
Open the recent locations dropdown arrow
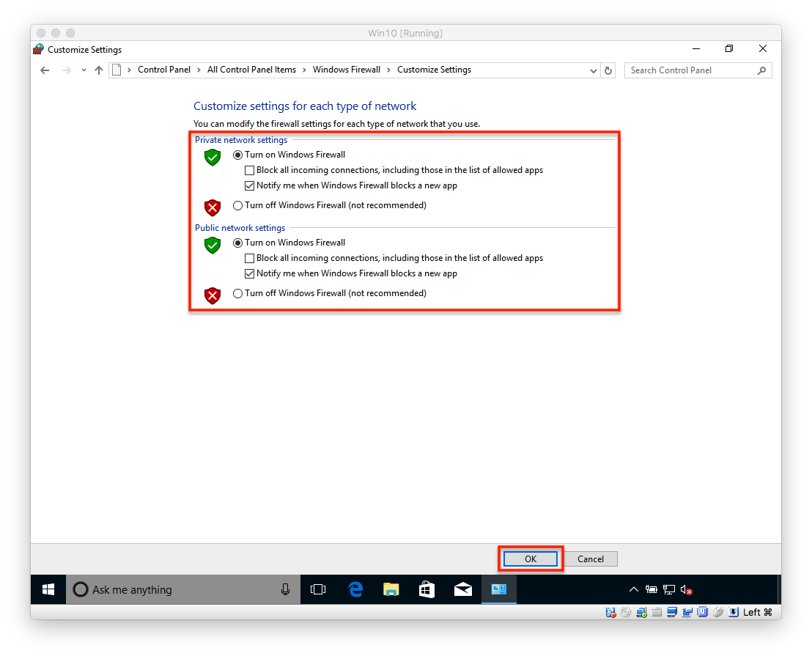pos(84,70)
